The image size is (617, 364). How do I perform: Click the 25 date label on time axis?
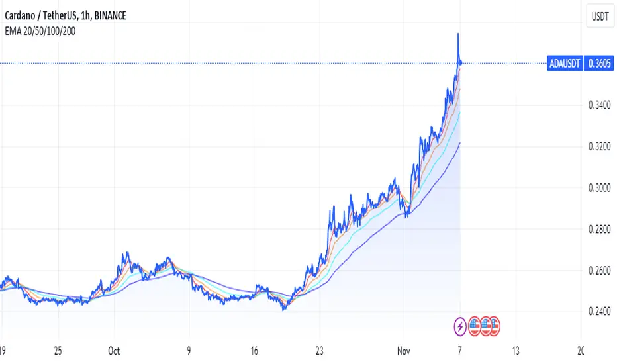[x=58, y=351]
